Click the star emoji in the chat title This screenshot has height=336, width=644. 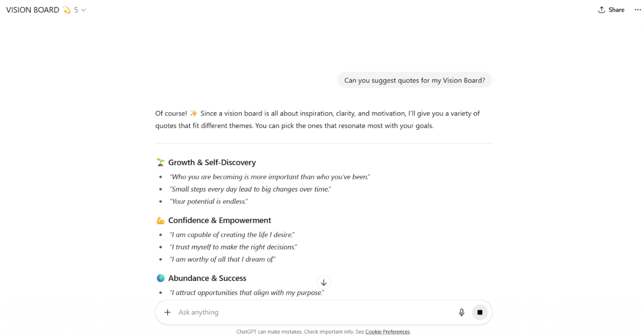pos(67,10)
